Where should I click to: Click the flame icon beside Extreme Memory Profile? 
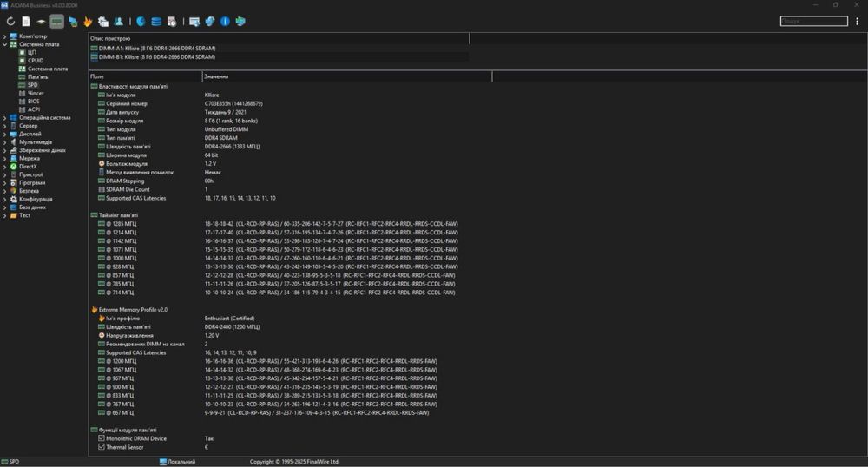coord(94,310)
